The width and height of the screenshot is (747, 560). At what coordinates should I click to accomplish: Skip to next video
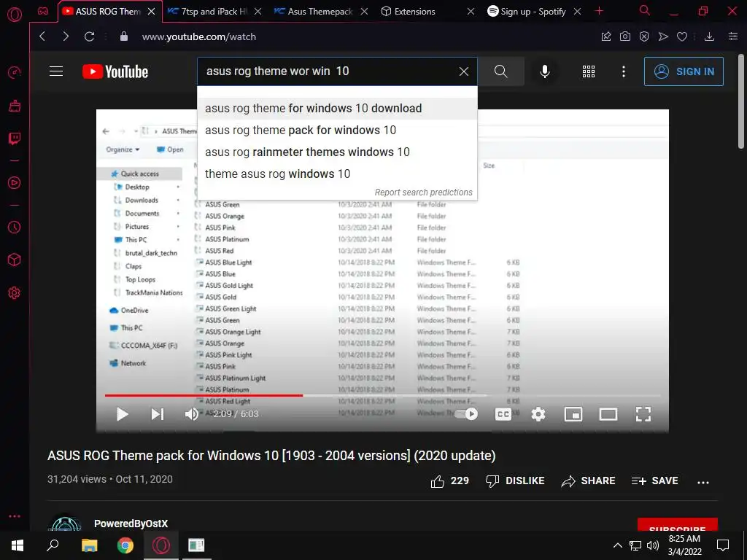click(158, 414)
